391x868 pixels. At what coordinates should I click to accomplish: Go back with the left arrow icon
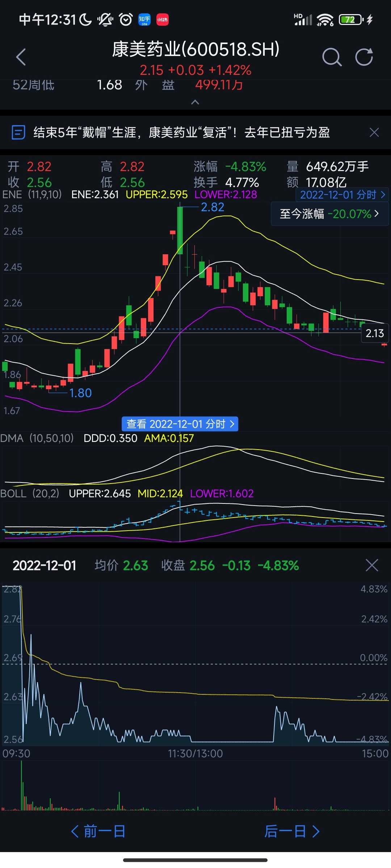click(x=21, y=57)
